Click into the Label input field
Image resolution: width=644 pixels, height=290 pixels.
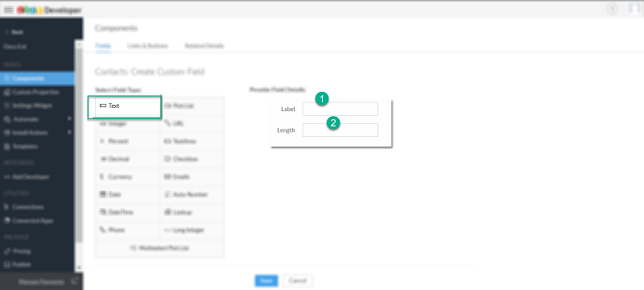[340, 109]
